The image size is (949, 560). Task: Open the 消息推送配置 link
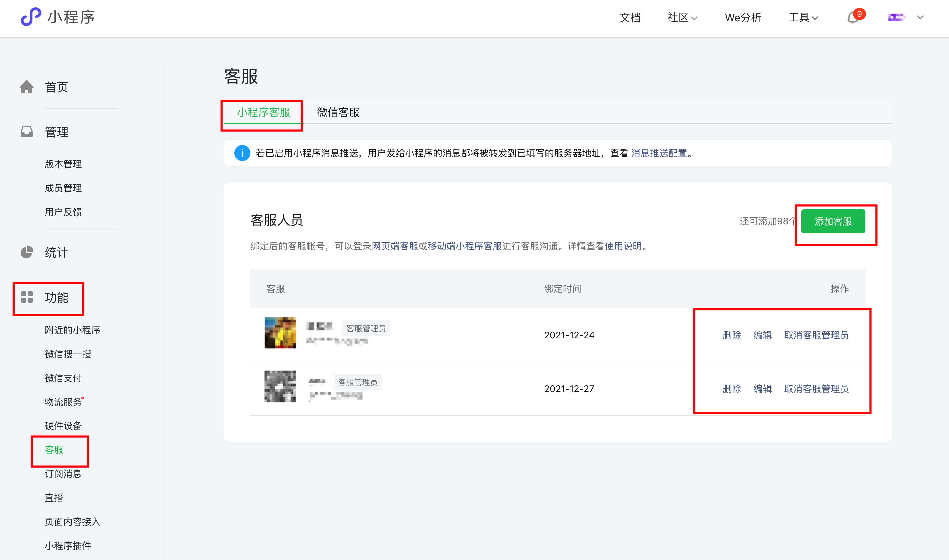click(x=659, y=153)
